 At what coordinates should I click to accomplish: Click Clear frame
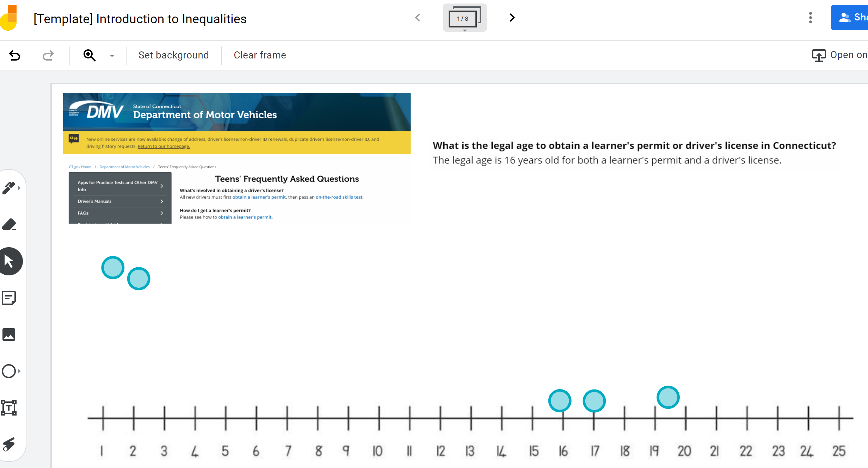tap(260, 55)
